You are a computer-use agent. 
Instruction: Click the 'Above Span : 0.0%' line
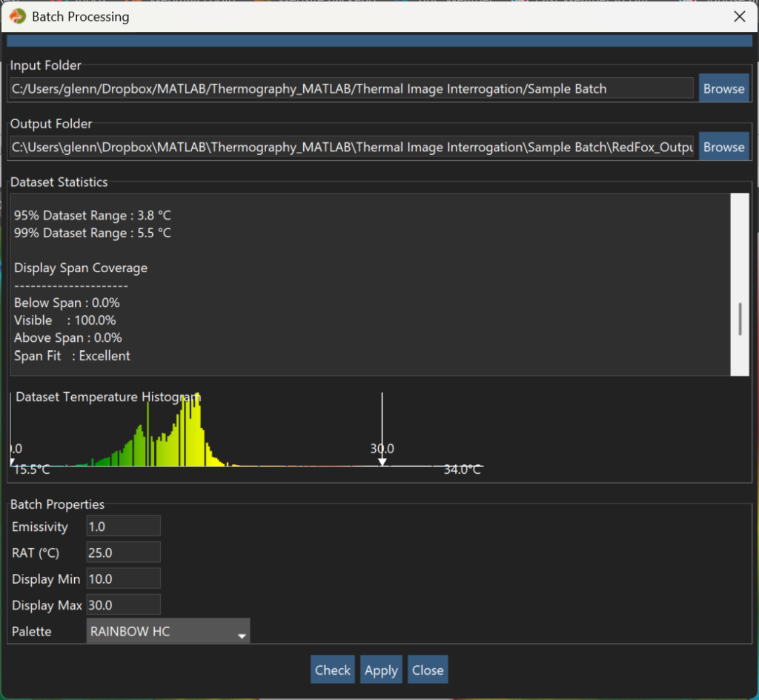point(67,337)
